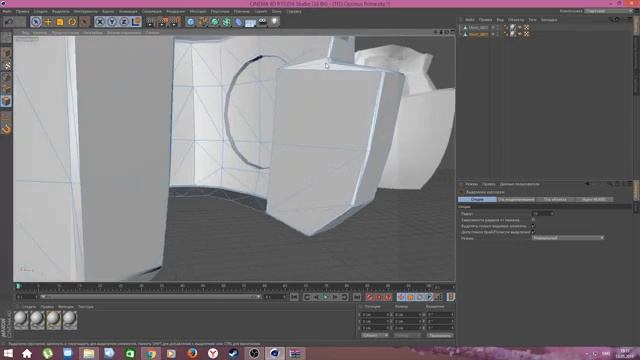Toggle the Y axis lock
This screenshot has height=360, width=640.
[x=112, y=22]
